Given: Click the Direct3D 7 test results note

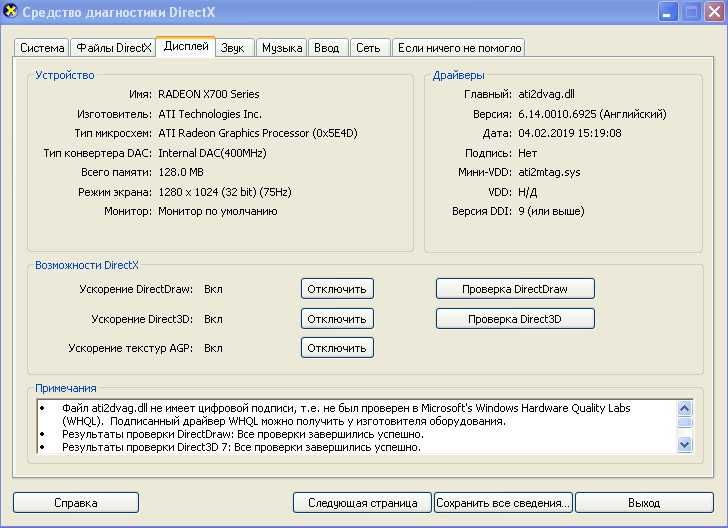Looking at the screenshot, I should 241,447.
